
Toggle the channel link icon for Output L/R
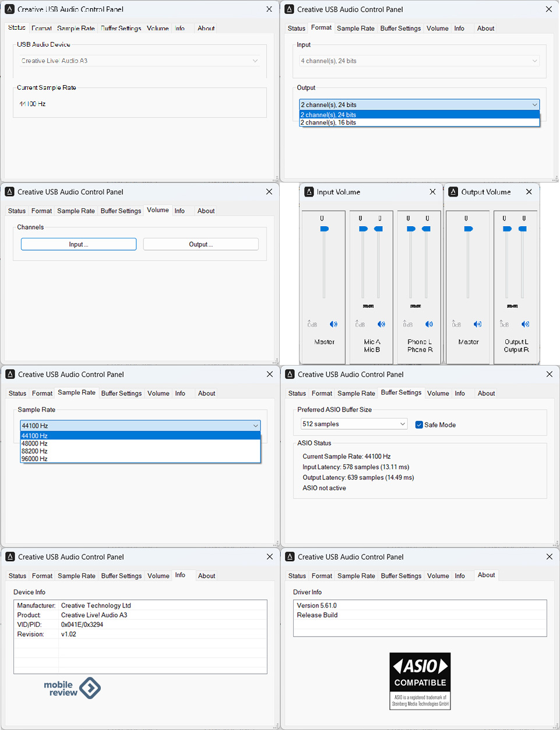click(512, 306)
